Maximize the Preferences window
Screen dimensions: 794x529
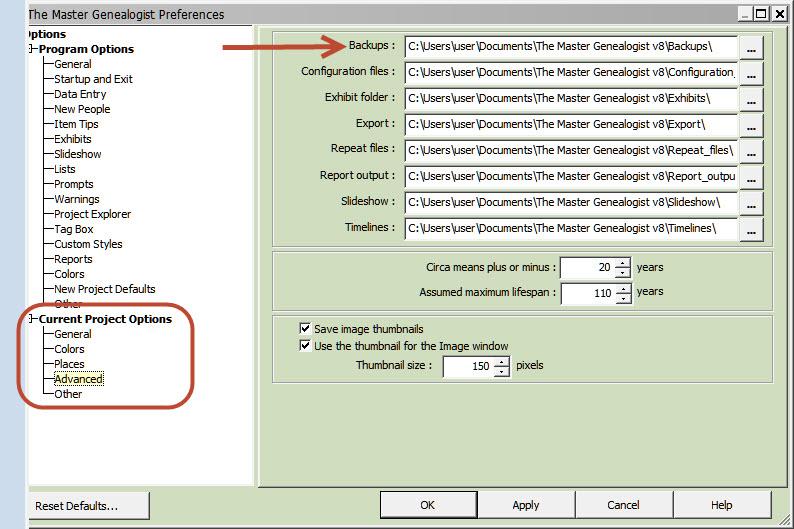pos(761,14)
